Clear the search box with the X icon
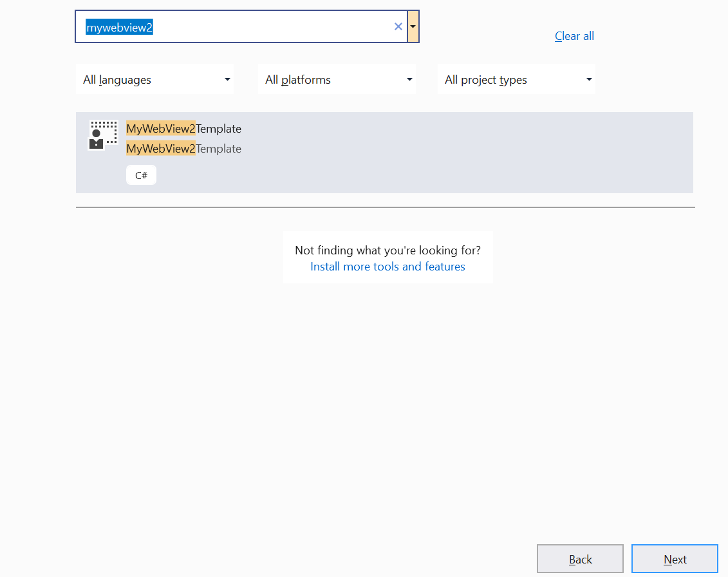The width and height of the screenshot is (728, 577). [398, 26]
